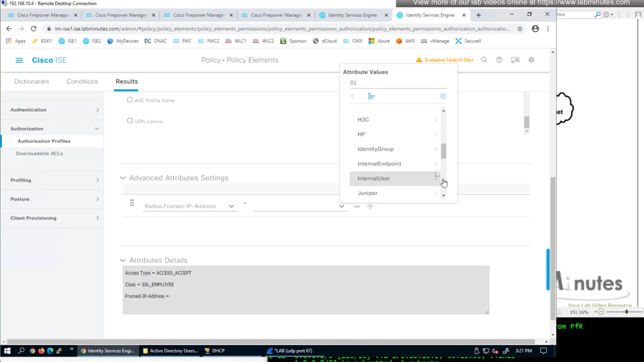Image resolution: width=644 pixels, height=362 pixels.
Task: Enable the AVC Profile Name checkbox
Action: (130, 100)
